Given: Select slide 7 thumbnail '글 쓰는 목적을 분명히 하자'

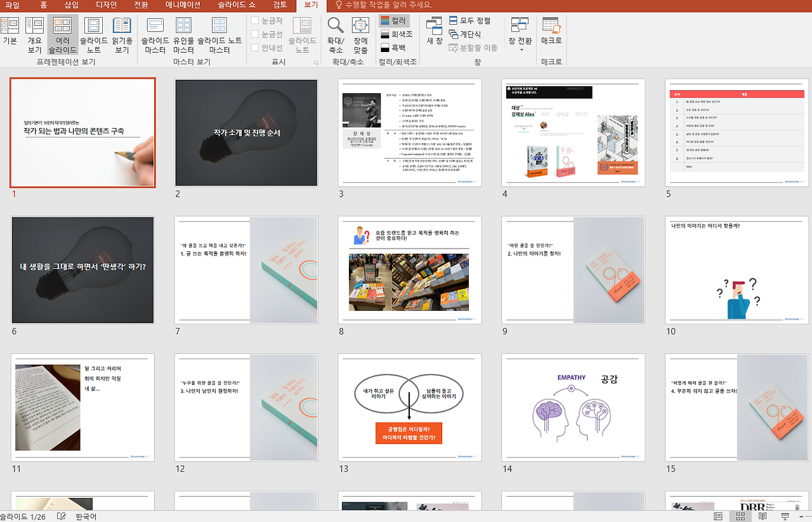Looking at the screenshot, I should [x=246, y=270].
